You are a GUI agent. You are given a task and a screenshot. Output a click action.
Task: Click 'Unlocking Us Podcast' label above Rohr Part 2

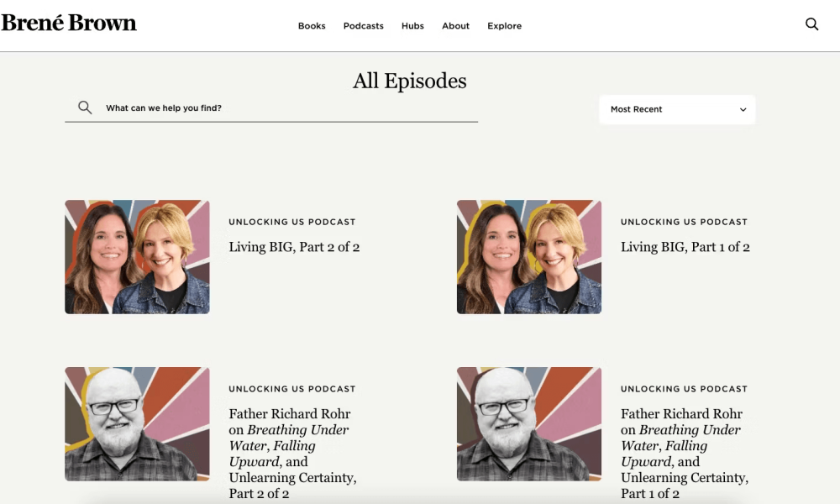pos(292,389)
